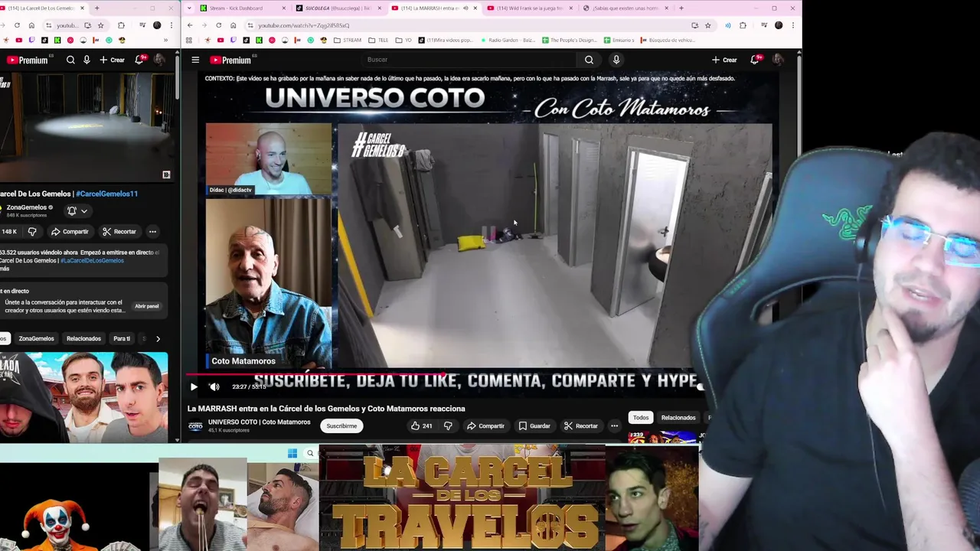
Task: Reload the page in the left browser window
Action: (17, 25)
